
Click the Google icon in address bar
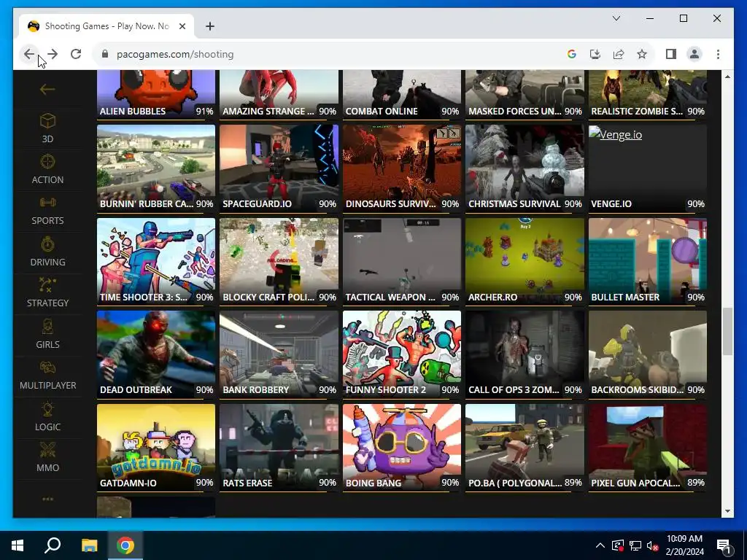click(x=572, y=54)
